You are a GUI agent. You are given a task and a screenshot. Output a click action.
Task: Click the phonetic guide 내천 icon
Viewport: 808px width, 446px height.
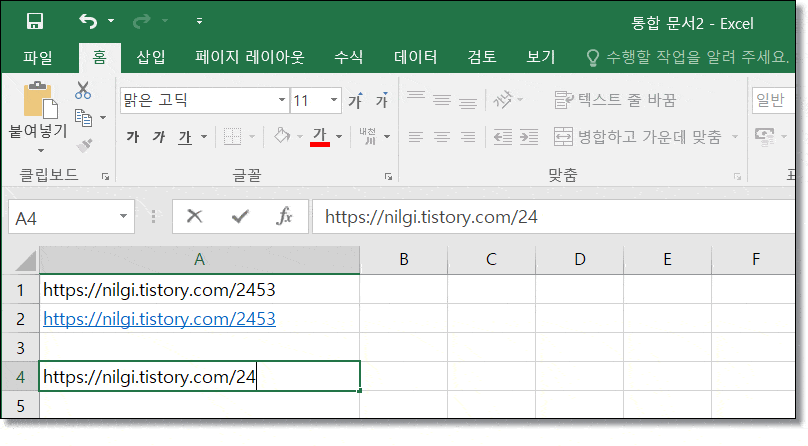click(x=368, y=136)
